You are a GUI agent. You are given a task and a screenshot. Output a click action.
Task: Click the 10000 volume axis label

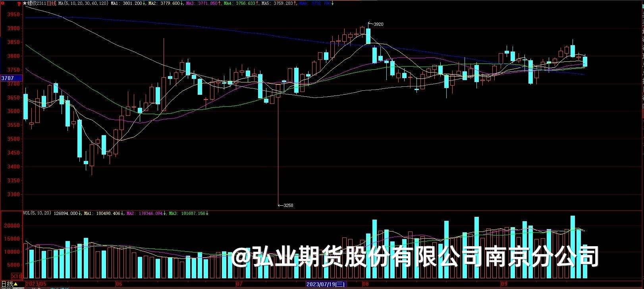(12, 252)
